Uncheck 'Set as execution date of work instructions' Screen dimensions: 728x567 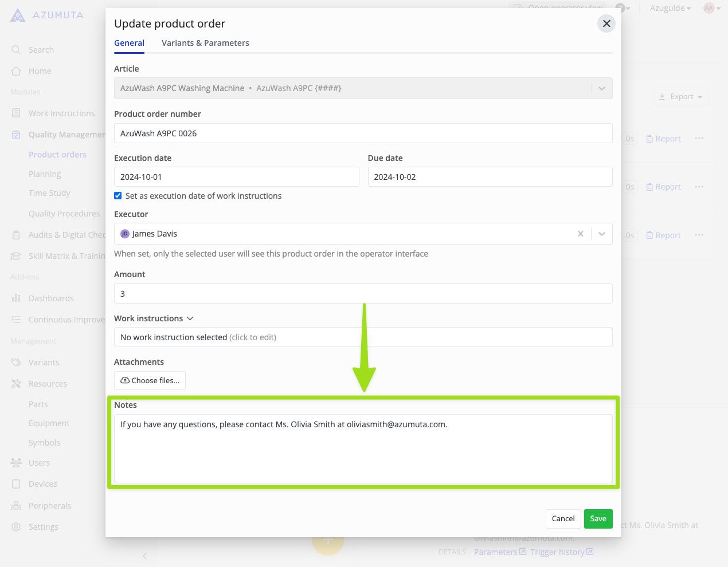118,195
